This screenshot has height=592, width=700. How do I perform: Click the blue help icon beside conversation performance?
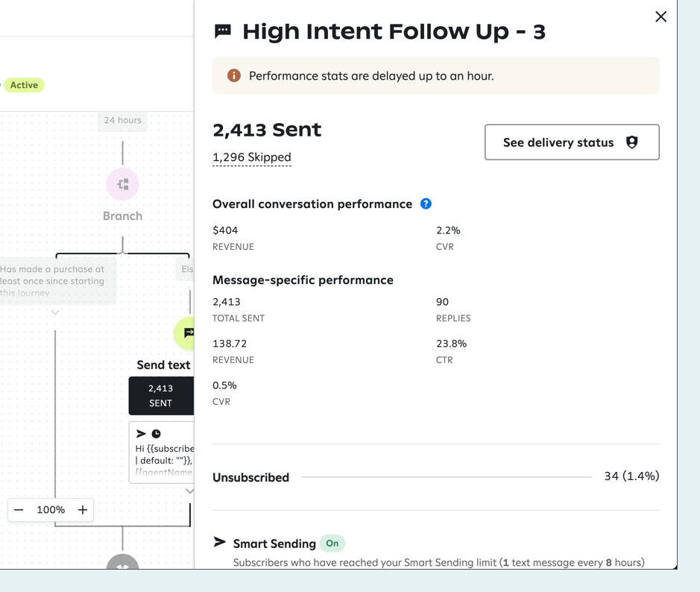[426, 204]
